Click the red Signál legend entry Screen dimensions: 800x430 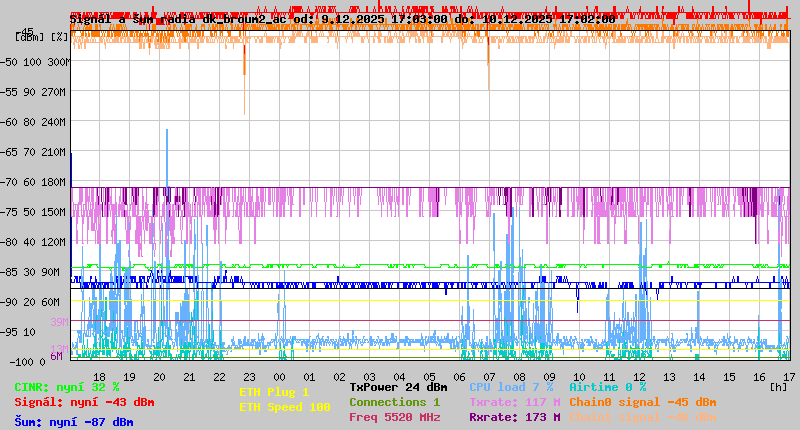pos(84,402)
